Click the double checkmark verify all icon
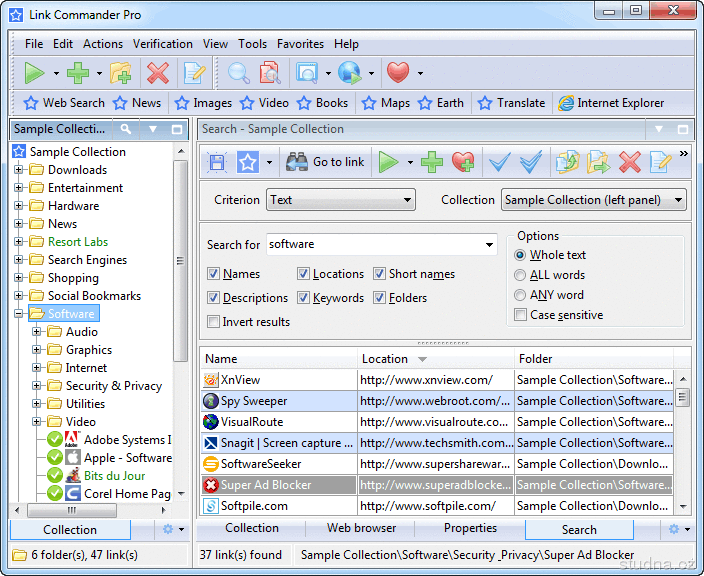Image resolution: width=704 pixels, height=576 pixels. point(530,162)
